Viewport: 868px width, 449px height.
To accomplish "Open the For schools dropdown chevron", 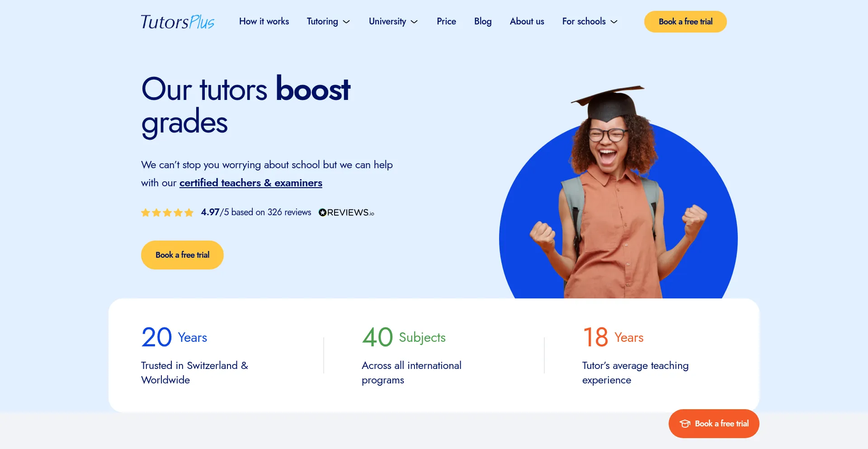I will (x=614, y=22).
